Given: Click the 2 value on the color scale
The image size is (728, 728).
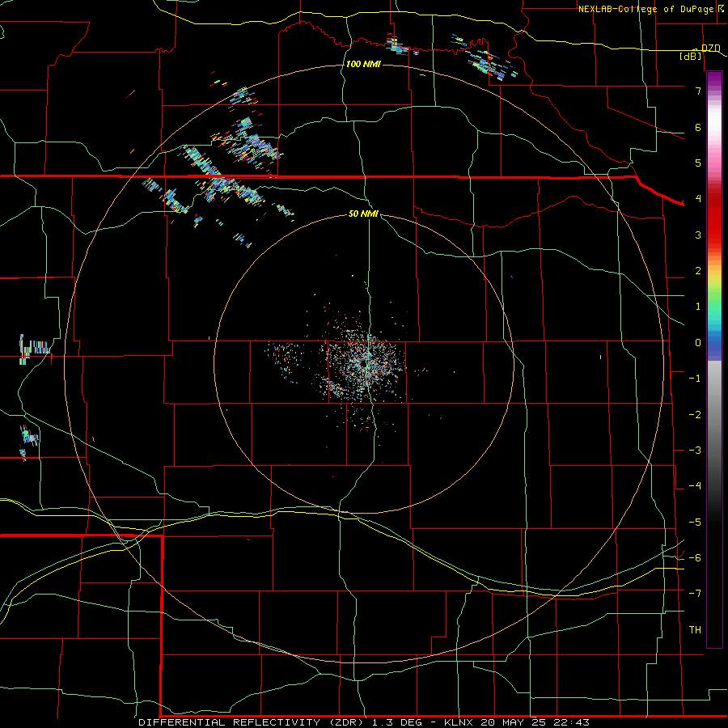Looking at the screenshot, I should tap(698, 271).
